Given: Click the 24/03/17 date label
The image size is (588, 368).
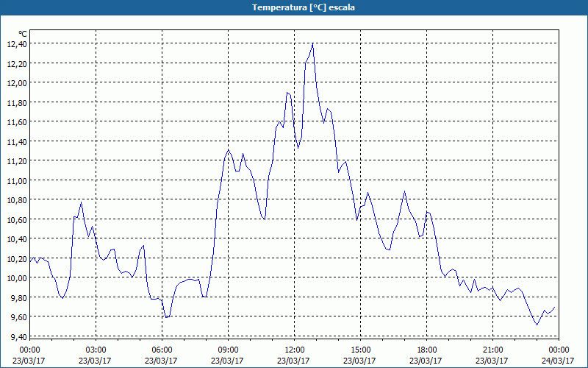Looking at the screenshot, I should pos(558,361).
